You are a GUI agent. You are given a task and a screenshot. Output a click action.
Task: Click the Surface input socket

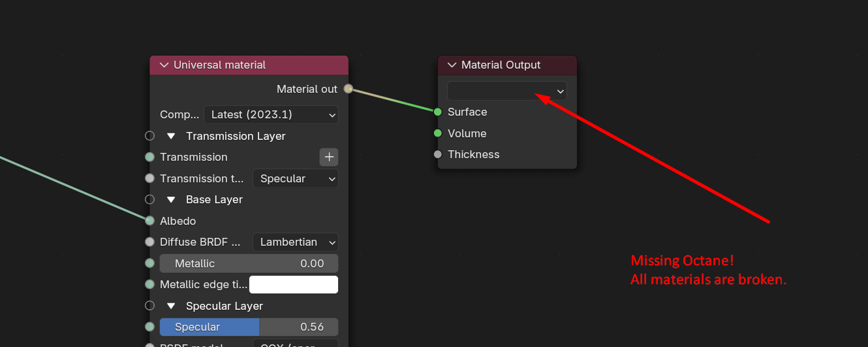click(x=438, y=112)
